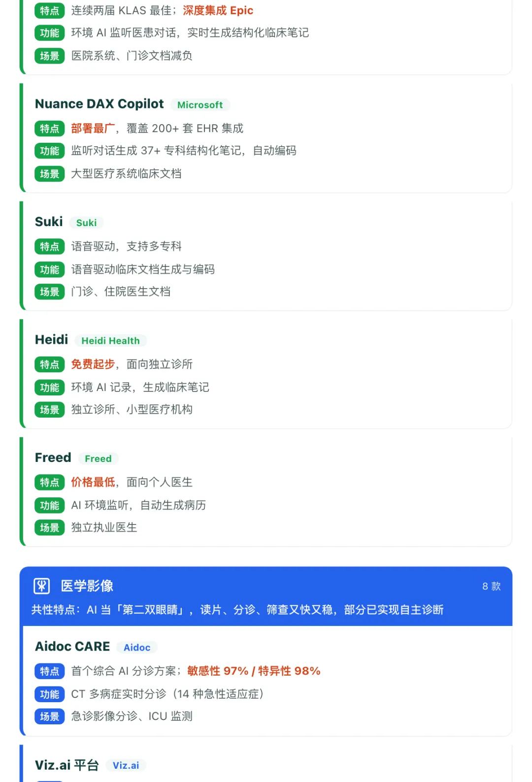Select the Nuance DAX Copilot title
The image size is (532, 782).
point(100,104)
